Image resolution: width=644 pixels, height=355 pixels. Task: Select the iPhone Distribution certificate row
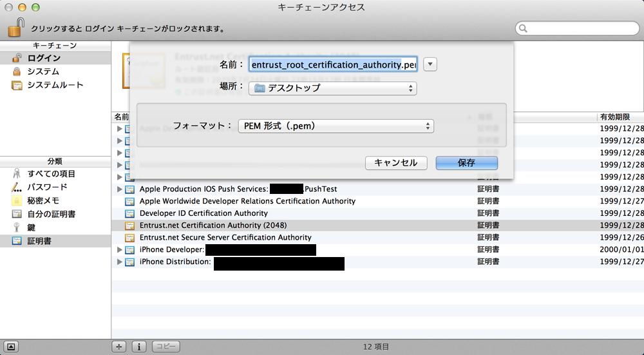pos(377,262)
